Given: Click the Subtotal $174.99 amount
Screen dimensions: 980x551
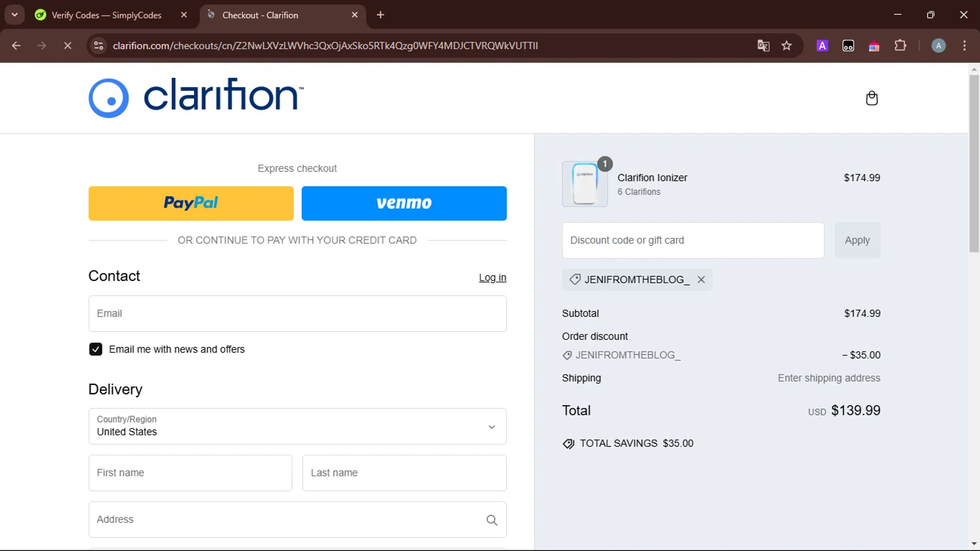Looking at the screenshot, I should point(862,314).
